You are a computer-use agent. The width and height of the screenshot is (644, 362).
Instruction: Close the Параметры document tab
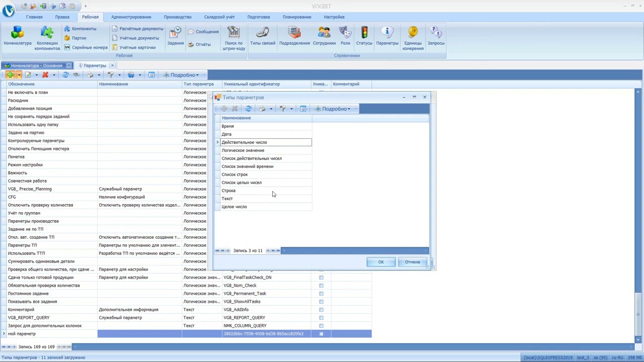coord(112,65)
